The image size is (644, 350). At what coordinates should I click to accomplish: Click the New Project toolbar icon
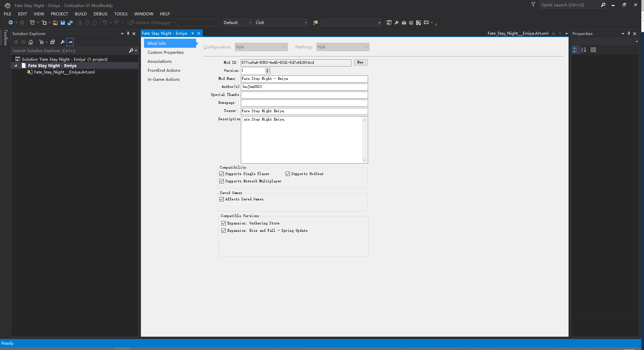tap(32, 22)
